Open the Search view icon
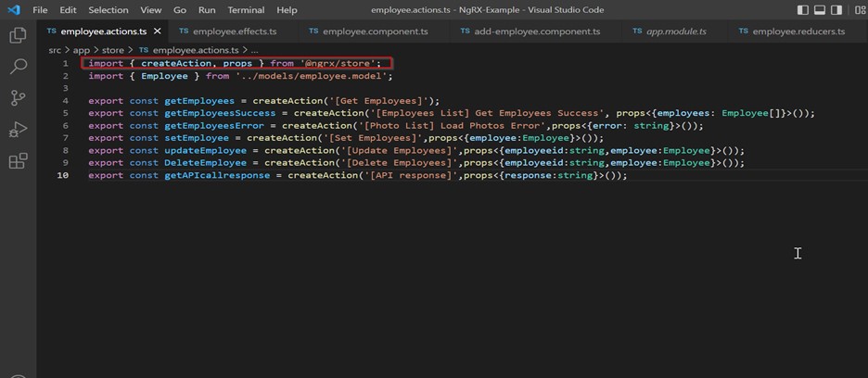 (18, 67)
